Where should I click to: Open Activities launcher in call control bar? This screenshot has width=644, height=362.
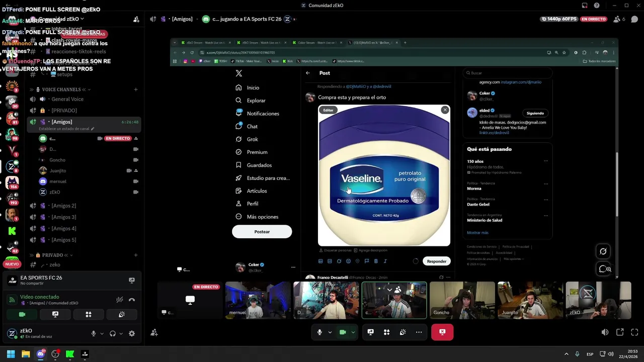click(387, 332)
